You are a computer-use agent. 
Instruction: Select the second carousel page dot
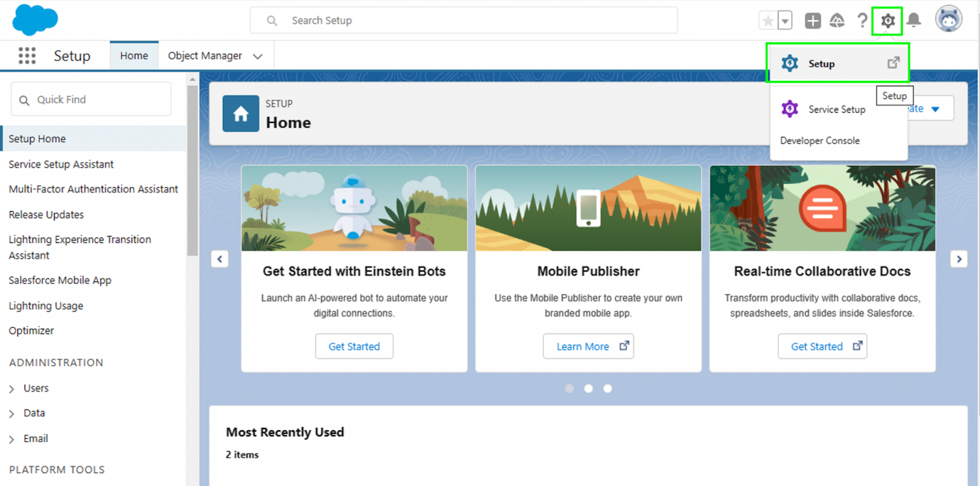(588, 389)
